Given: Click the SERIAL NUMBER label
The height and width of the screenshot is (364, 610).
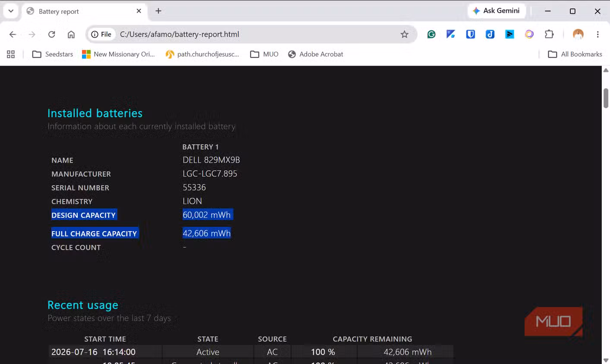Looking at the screenshot, I should pos(80,188).
